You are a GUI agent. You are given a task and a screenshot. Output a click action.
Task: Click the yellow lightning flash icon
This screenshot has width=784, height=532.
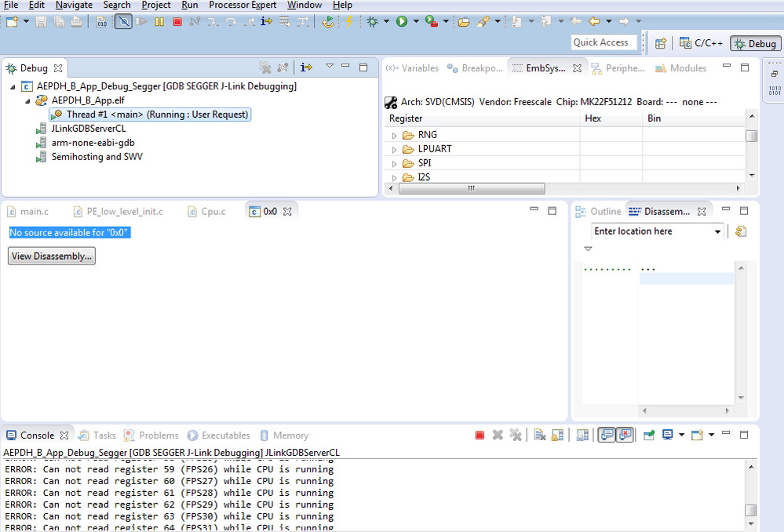349,21
